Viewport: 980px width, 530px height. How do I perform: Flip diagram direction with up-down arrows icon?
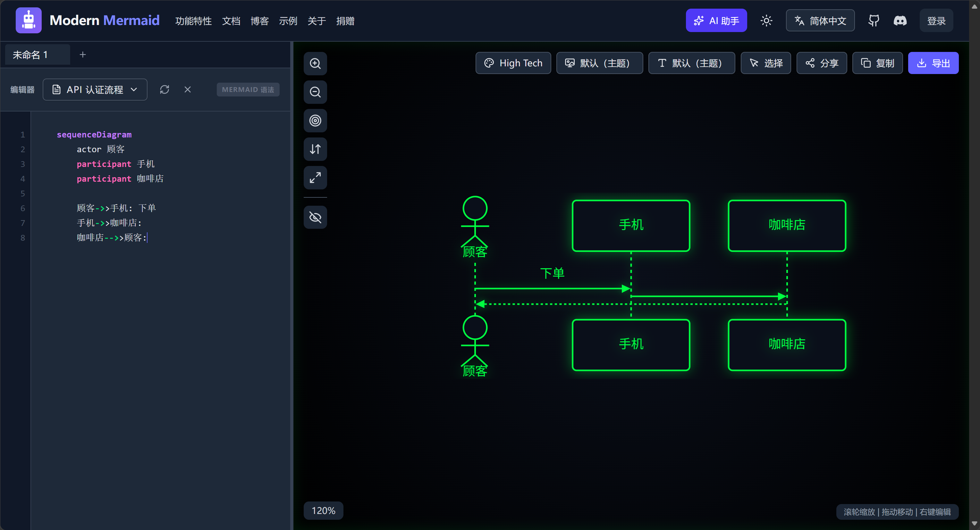315,149
